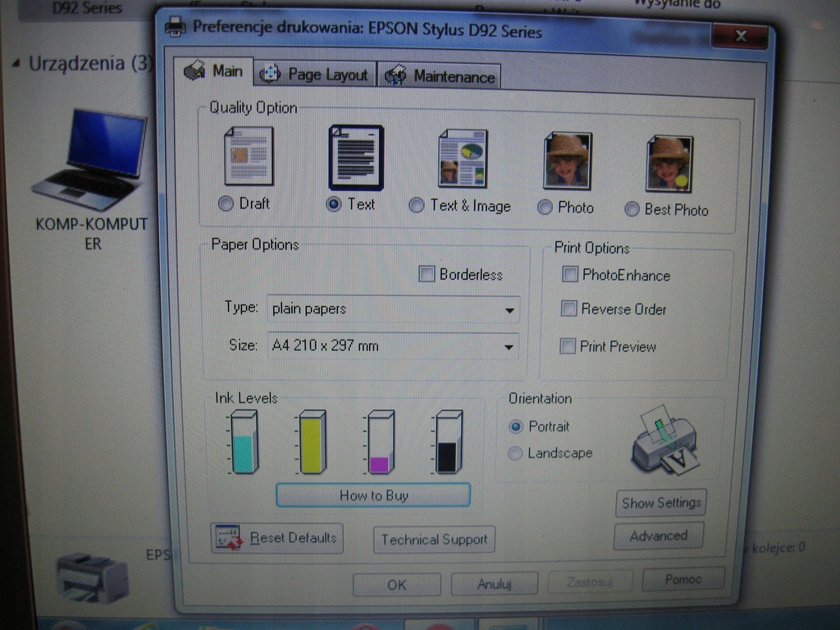
Task: Click the Anuluj cancel button
Action: click(495, 583)
